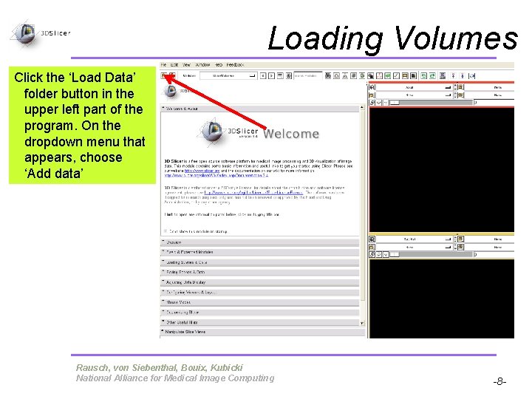
Task: Open the Edit menu
Action: click(174, 64)
